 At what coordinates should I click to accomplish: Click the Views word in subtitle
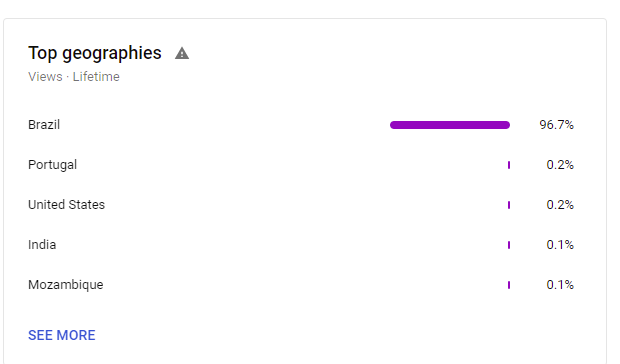pos(45,76)
